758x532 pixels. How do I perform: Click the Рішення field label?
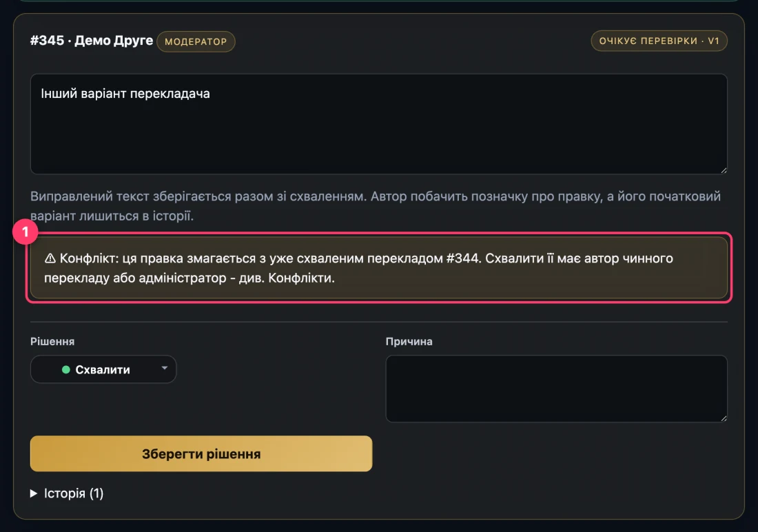tap(52, 341)
